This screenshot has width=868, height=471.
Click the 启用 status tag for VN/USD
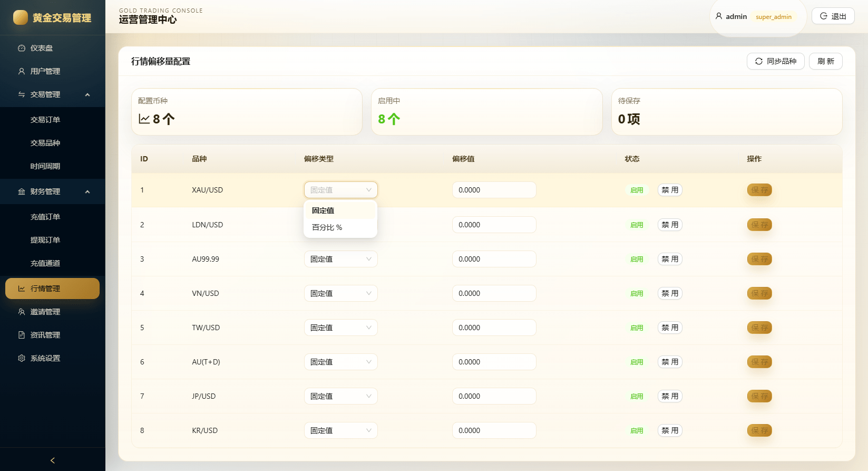(637, 293)
